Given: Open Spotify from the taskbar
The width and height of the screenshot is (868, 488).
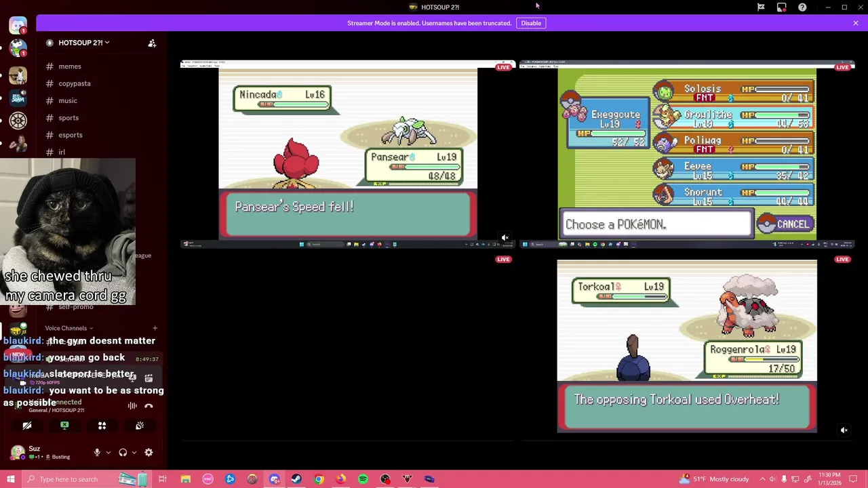Looking at the screenshot, I should coord(363,479).
